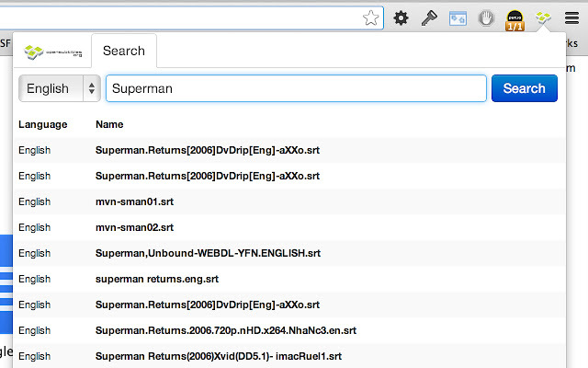Click the language selector stepper arrows
Screen dimensions: 588x368
(92, 88)
